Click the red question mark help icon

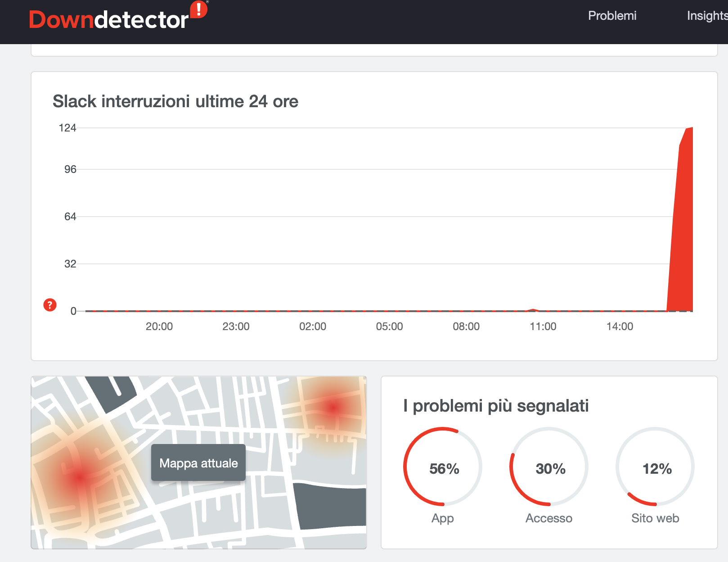(49, 305)
